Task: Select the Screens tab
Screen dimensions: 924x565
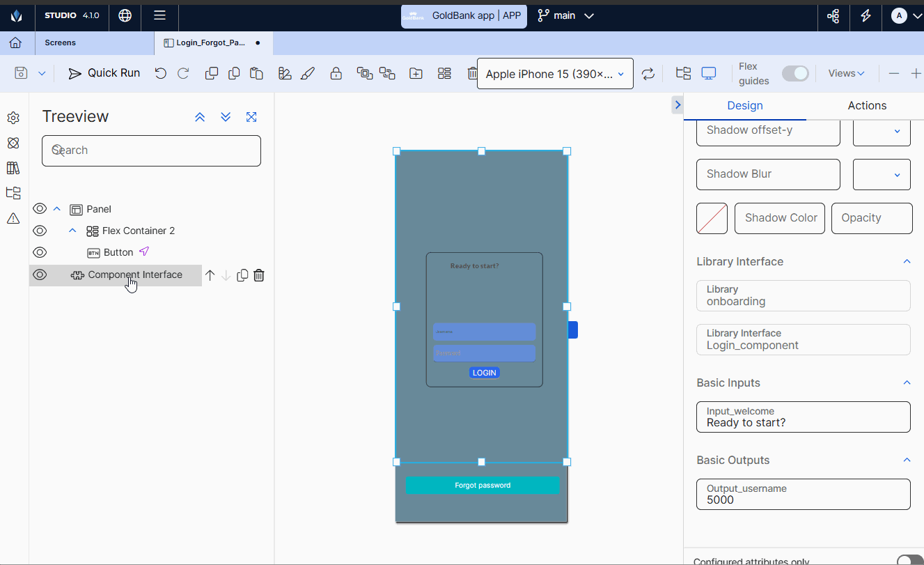Action: pos(61,42)
